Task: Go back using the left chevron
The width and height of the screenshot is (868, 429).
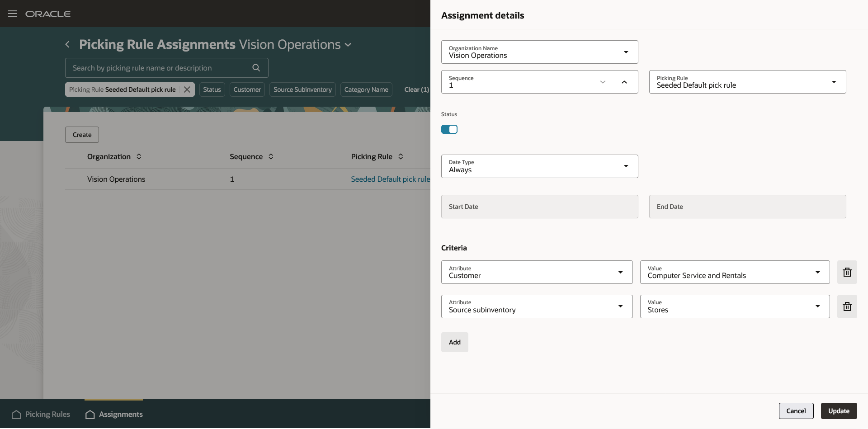Action: (x=67, y=44)
